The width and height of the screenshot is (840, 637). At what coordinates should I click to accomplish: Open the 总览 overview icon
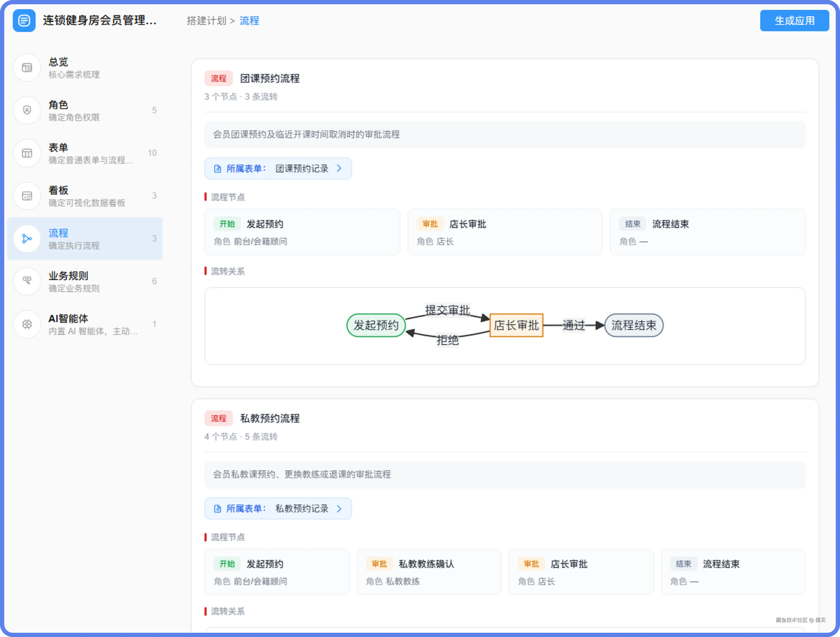[27, 68]
